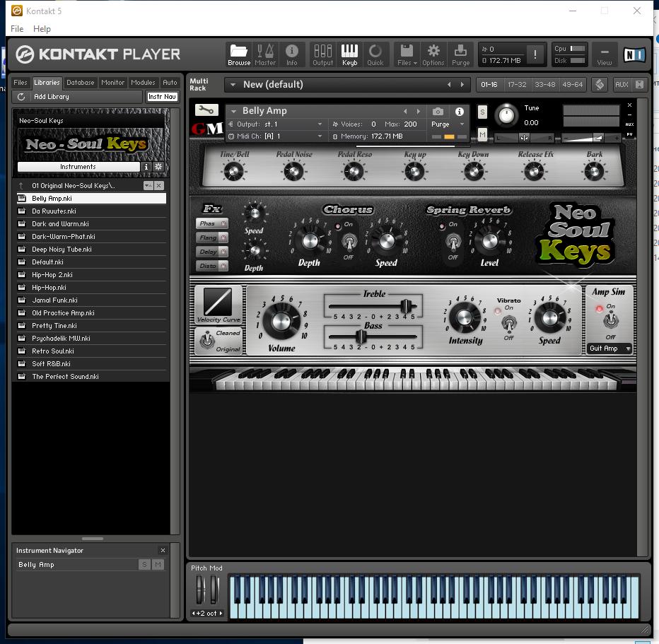Viewport: 659px width, 644px height.
Task: Open instrument edit wrench icon
Action: coord(206,110)
